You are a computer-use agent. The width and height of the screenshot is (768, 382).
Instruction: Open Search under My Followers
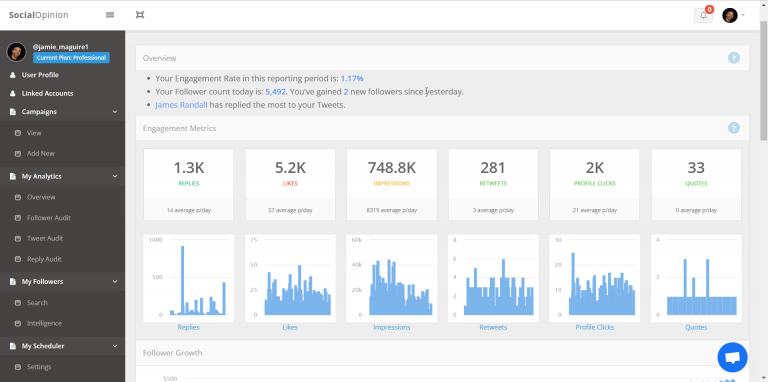[37, 303]
